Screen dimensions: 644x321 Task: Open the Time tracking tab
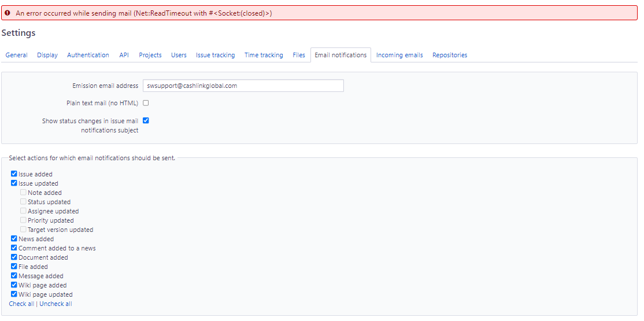click(264, 55)
